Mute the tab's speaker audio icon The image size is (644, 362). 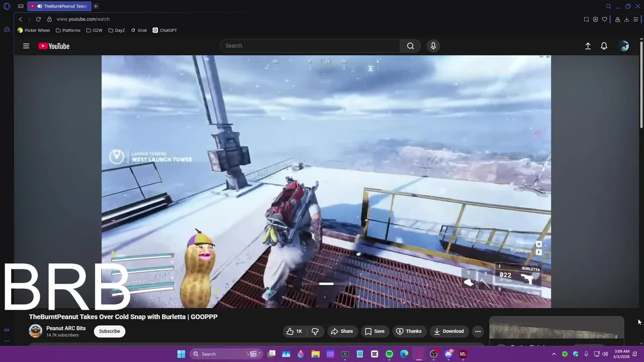(39, 7)
